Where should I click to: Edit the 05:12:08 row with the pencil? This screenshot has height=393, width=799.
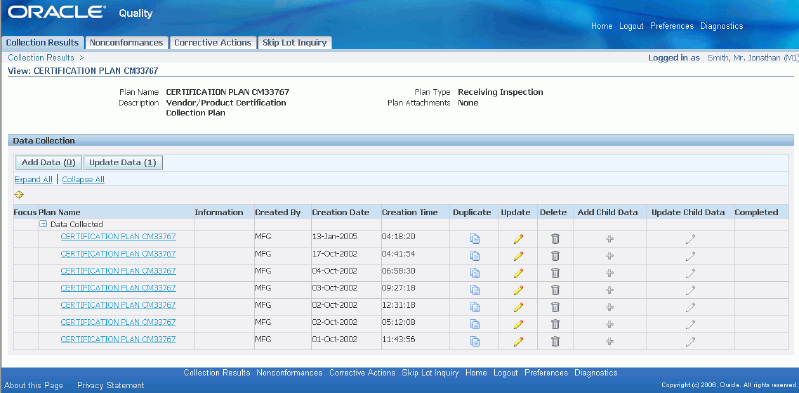point(518,324)
